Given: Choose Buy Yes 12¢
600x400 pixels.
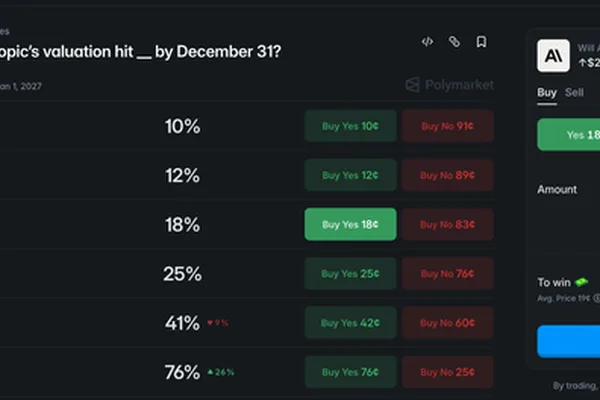Looking at the screenshot, I should (351, 175).
